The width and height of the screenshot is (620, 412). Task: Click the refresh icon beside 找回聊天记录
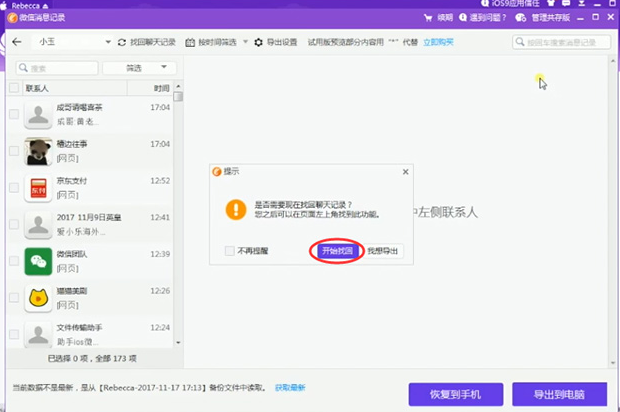tap(122, 42)
